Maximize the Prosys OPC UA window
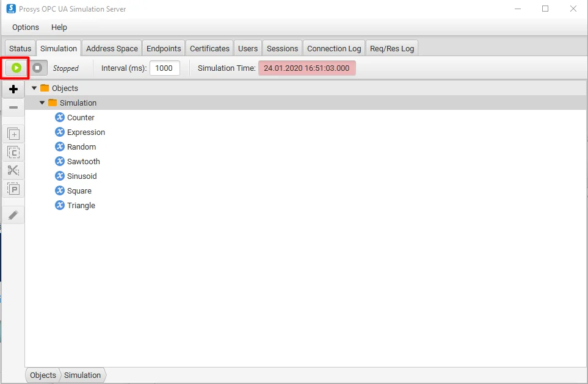The image size is (588, 384). [x=545, y=9]
